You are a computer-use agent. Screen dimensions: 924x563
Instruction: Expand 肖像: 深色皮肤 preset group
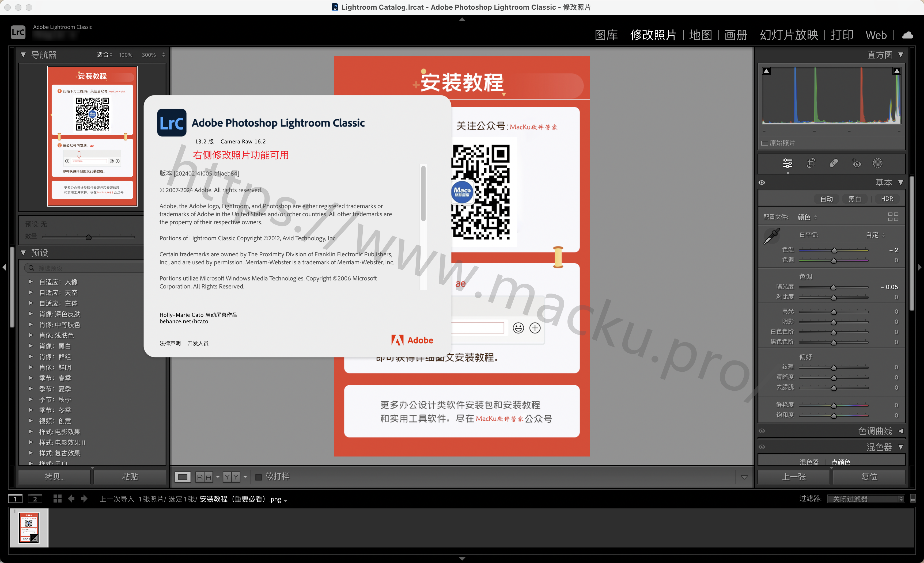[31, 314]
